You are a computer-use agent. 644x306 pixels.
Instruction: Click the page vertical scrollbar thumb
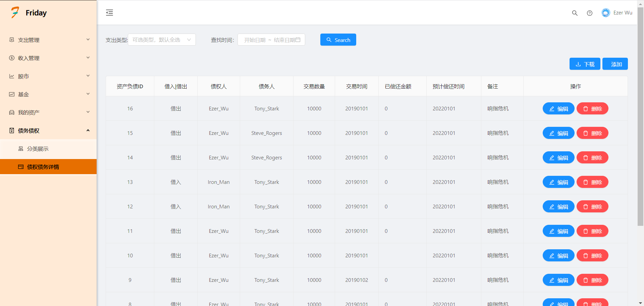(x=640, y=116)
